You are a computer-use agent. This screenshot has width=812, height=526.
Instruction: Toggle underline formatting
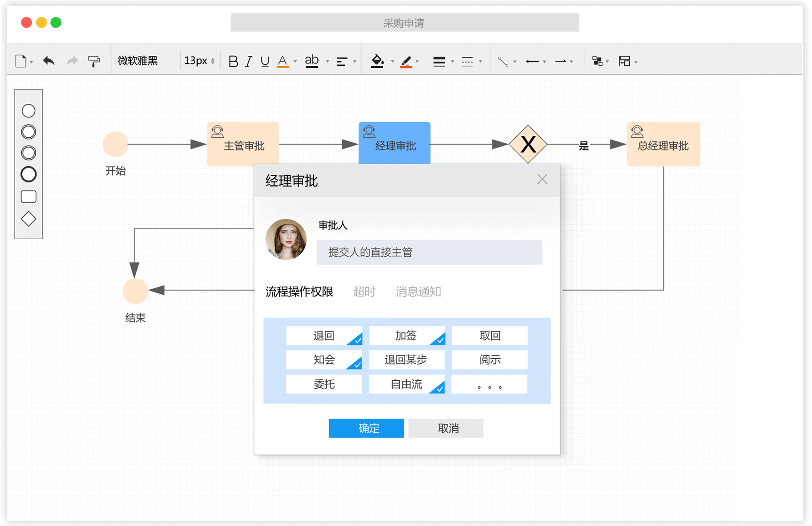pyautogui.click(x=265, y=61)
